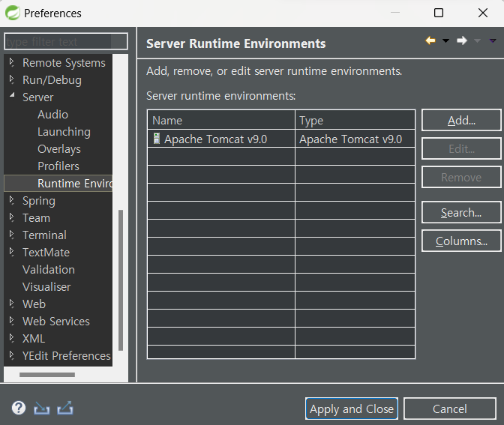Click the tree vertical scrollbar thumb
Screen dimensions: 504x425
121,280
